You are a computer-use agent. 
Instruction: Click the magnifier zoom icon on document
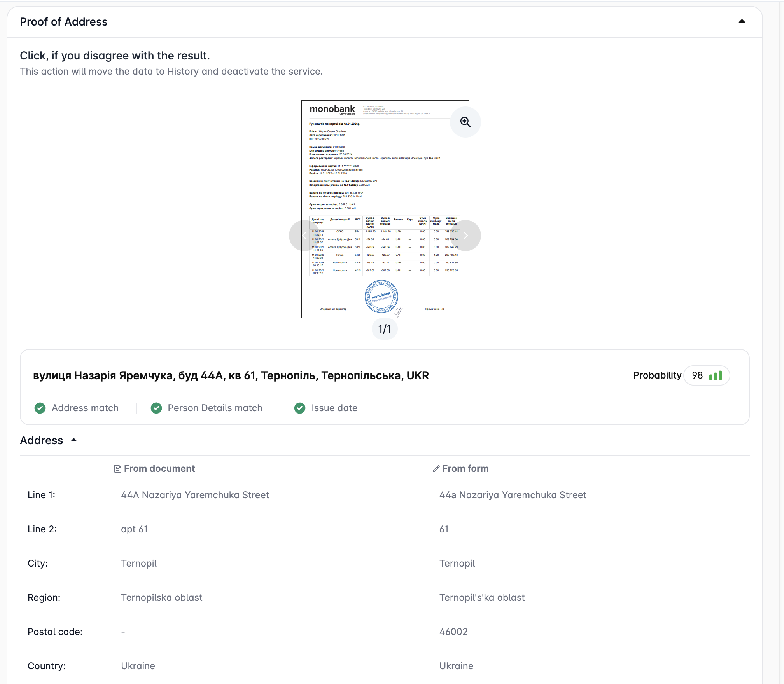[465, 122]
